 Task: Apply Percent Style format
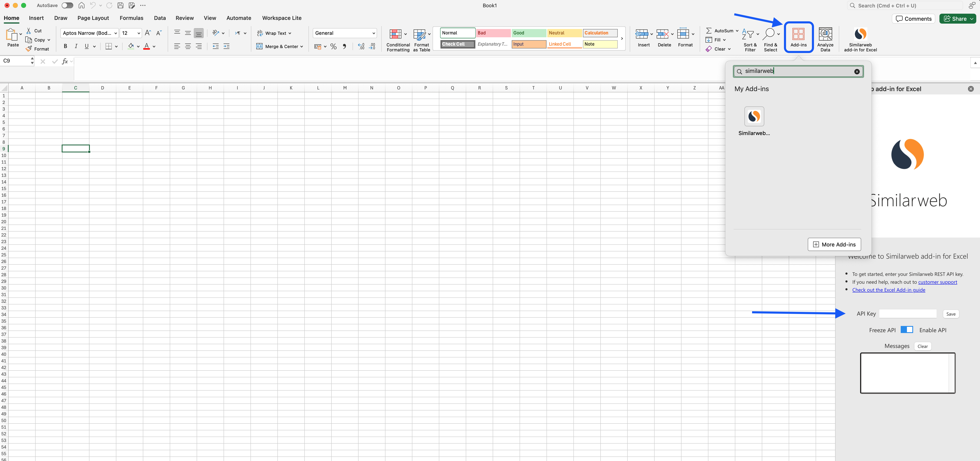tap(334, 46)
